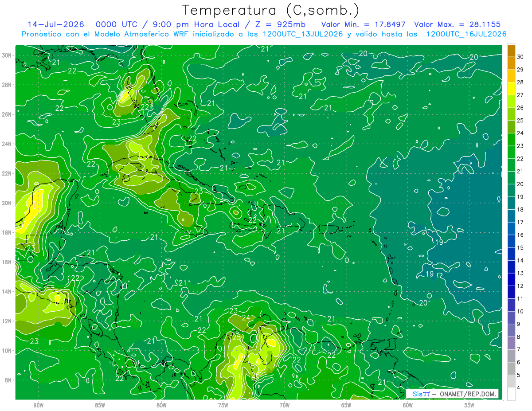Click the '70W' longitude axis label
This screenshot has height=411, width=532.
[x=285, y=405]
